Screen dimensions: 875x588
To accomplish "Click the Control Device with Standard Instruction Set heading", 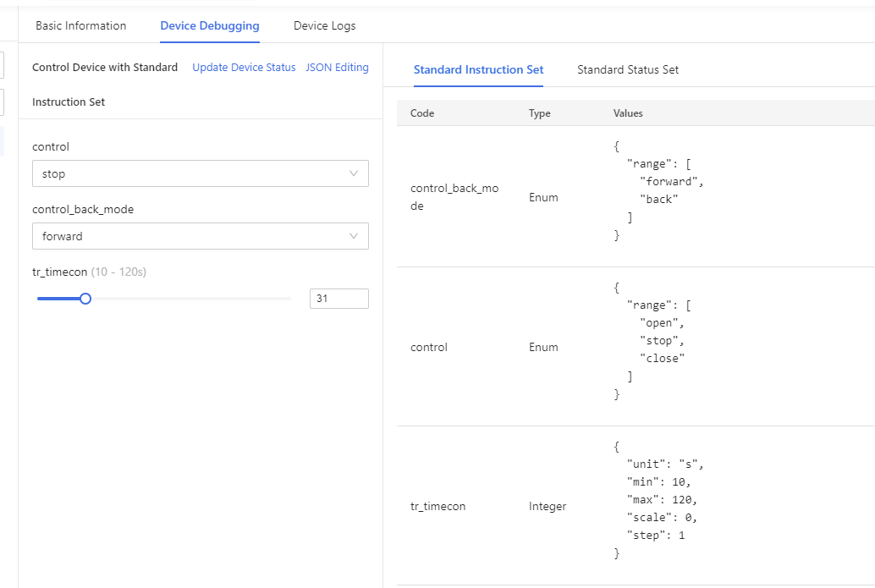I will 105,68.
